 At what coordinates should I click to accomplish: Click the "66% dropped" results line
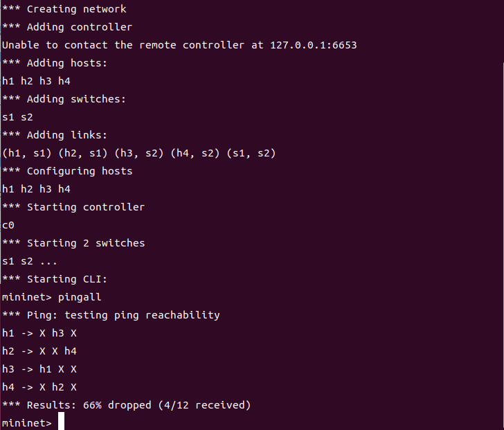tap(126, 405)
